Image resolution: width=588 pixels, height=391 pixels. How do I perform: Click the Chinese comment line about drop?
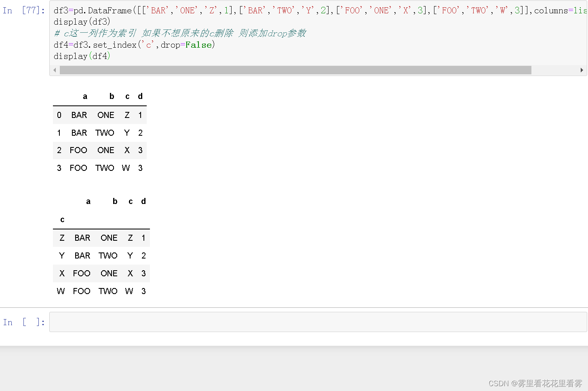(180, 33)
